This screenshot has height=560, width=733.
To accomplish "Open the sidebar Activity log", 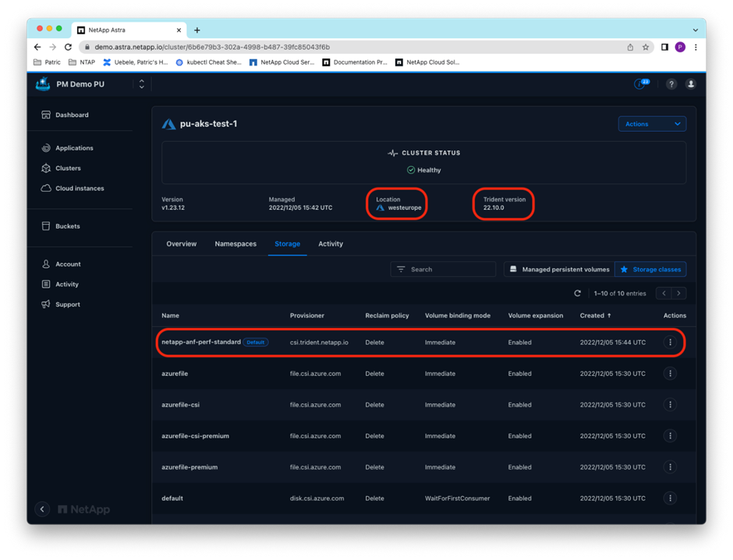I will [x=60, y=284].
